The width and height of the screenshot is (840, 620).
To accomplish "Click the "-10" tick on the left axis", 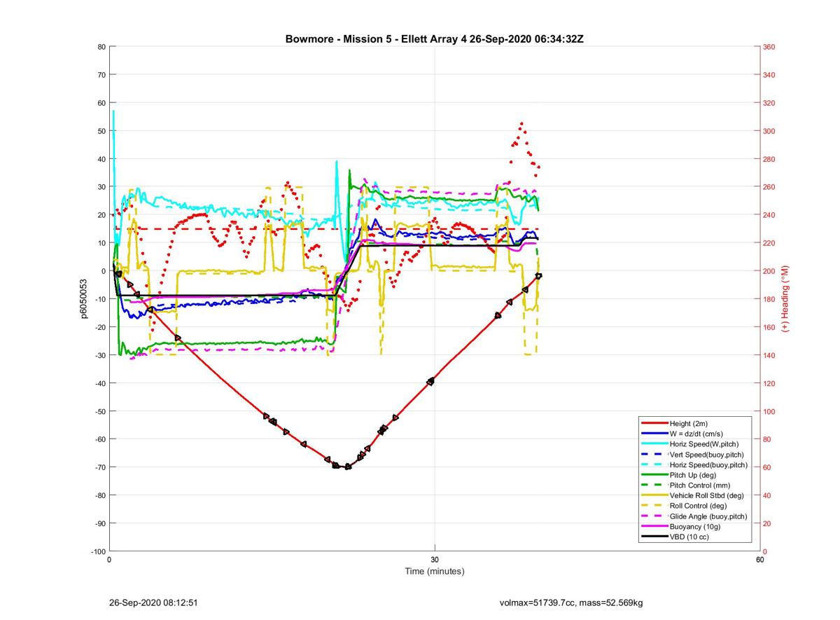I will (x=99, y=299).
